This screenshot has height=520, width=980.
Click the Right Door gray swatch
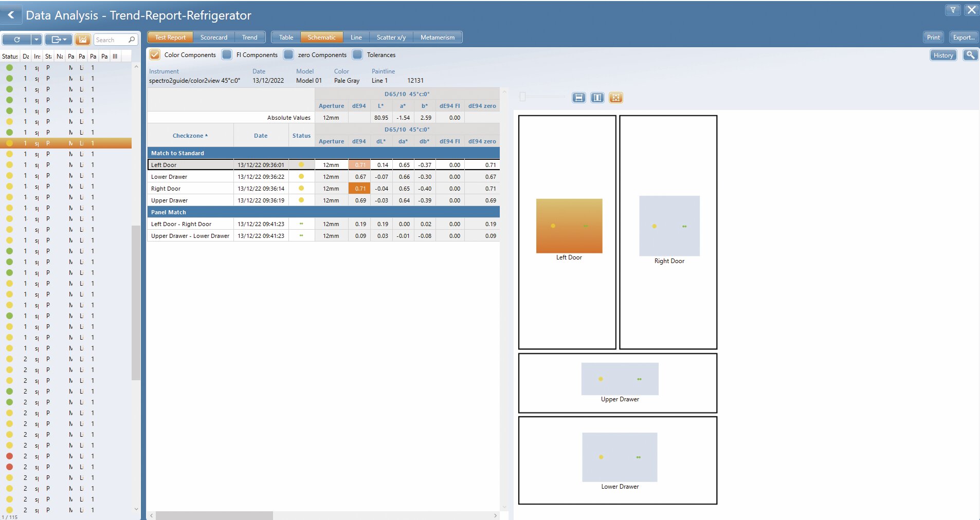pos(669,226)
